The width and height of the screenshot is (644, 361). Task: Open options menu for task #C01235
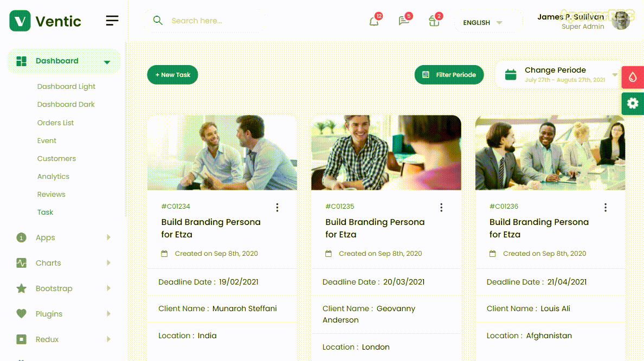coord(441,208)
